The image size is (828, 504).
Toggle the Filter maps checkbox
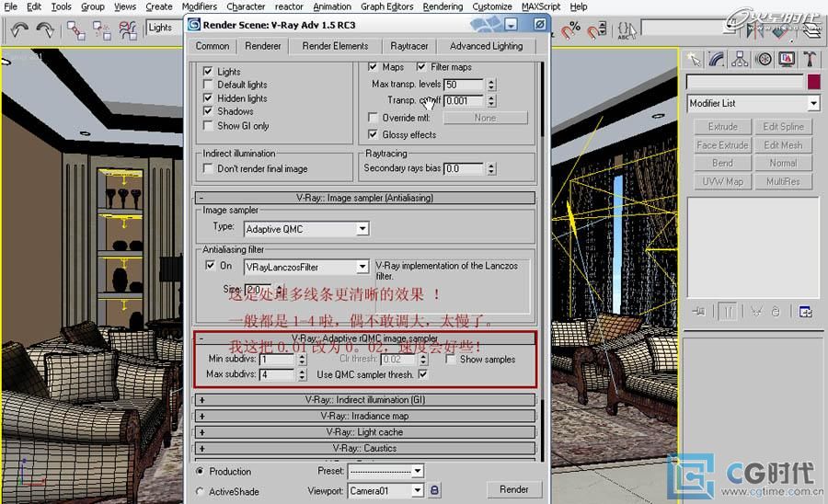tap(420, 66)
